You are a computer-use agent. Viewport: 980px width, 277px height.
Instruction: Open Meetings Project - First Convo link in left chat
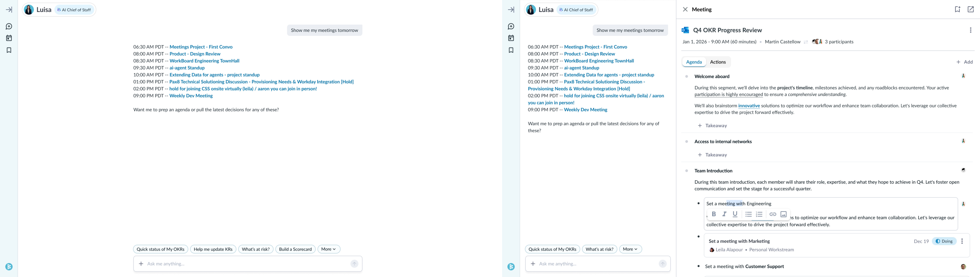[x=201, y=47]
